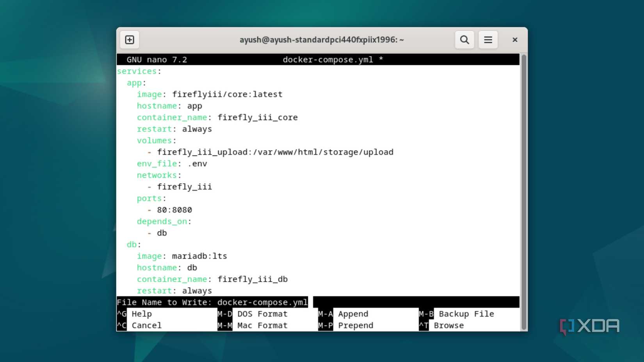
Task: Click the '80:8080' port mapping
Action: coord(174,210)
